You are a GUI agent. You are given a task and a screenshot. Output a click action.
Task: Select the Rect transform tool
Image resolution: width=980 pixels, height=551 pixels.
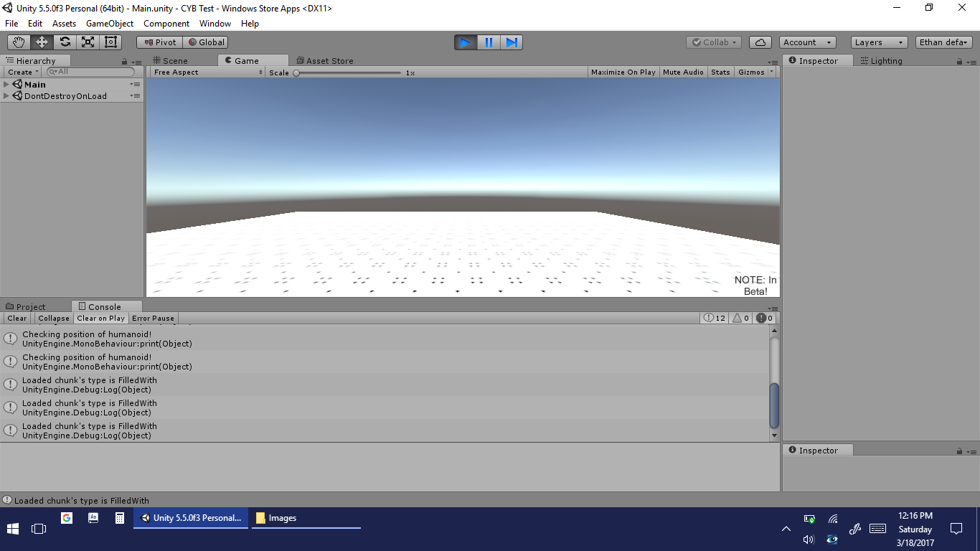click(110, 42)
